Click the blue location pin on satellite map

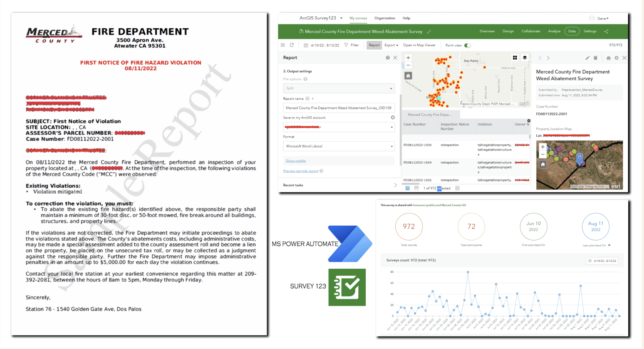(579, 159)
